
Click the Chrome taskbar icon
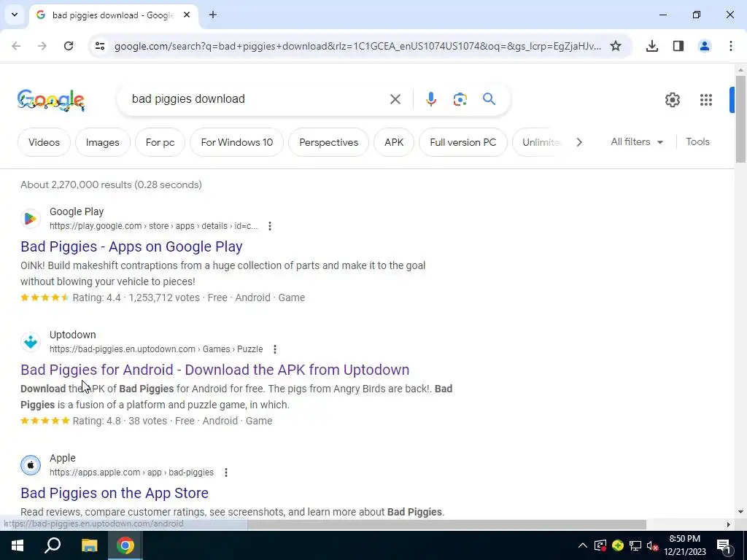tap(125, 545)
